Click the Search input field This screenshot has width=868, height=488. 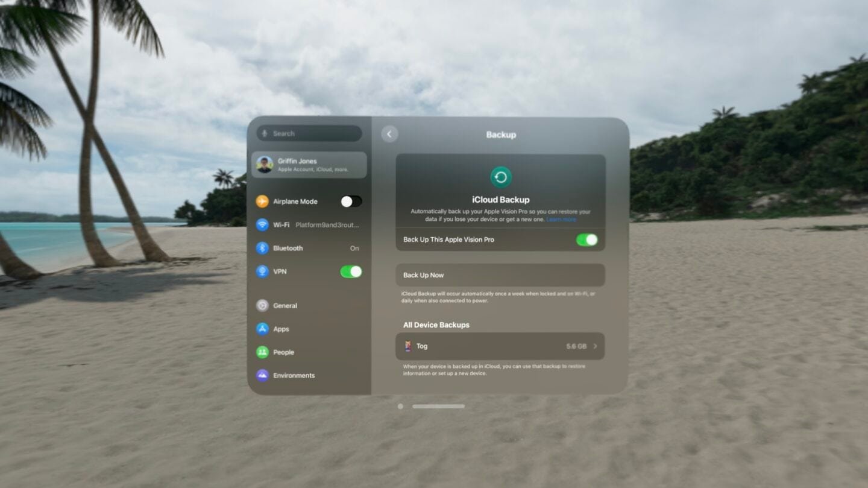pos(309,133)
